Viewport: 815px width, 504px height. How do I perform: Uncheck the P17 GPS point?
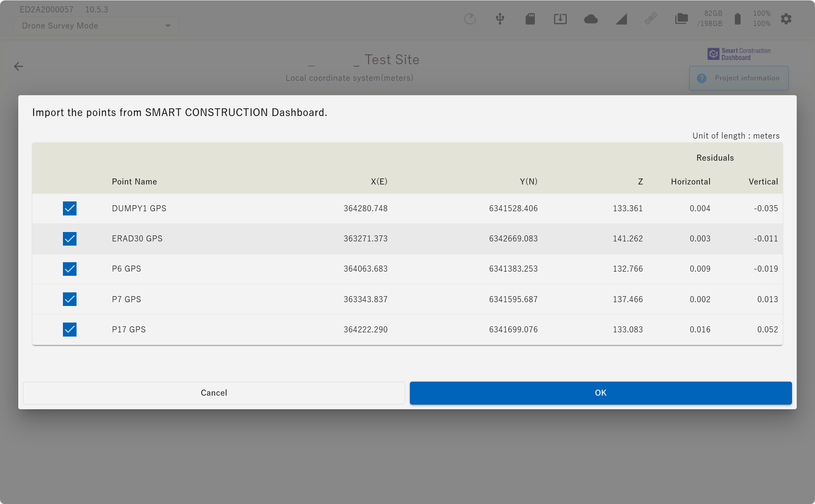(x=70, y=329)
